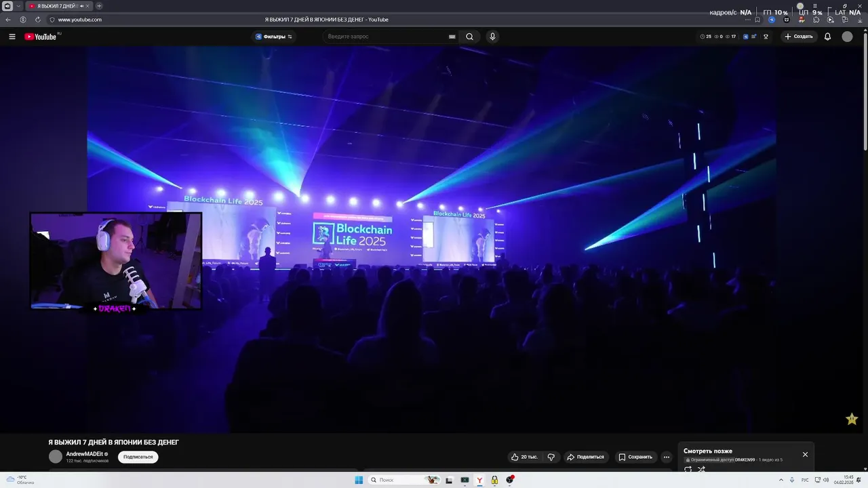The image size is (868, 488).
Task: Dislike the video with thumbs-down
Action: tap(551, 457)
